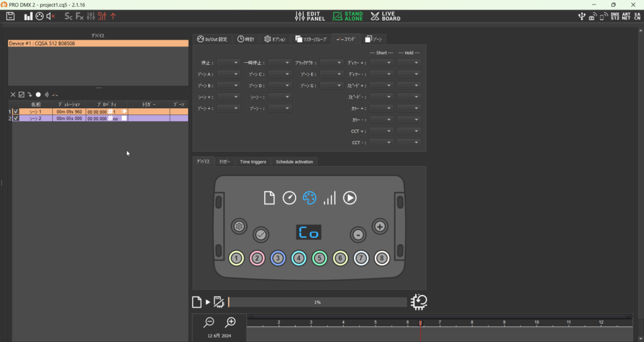Image resolution: width=644 pixels, height=342 pixels.
Task: Open the 停止 dropdown
Action: point(228,63)
